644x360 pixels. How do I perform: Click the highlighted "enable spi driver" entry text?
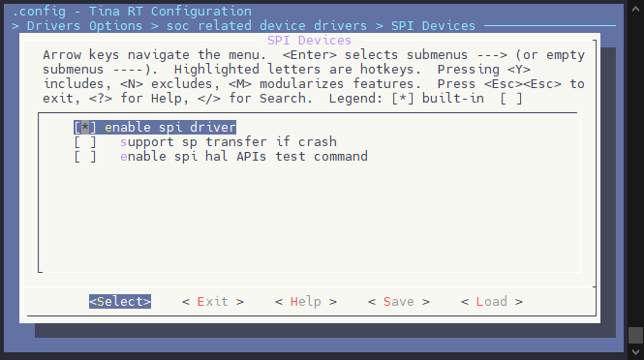[170, 127]
